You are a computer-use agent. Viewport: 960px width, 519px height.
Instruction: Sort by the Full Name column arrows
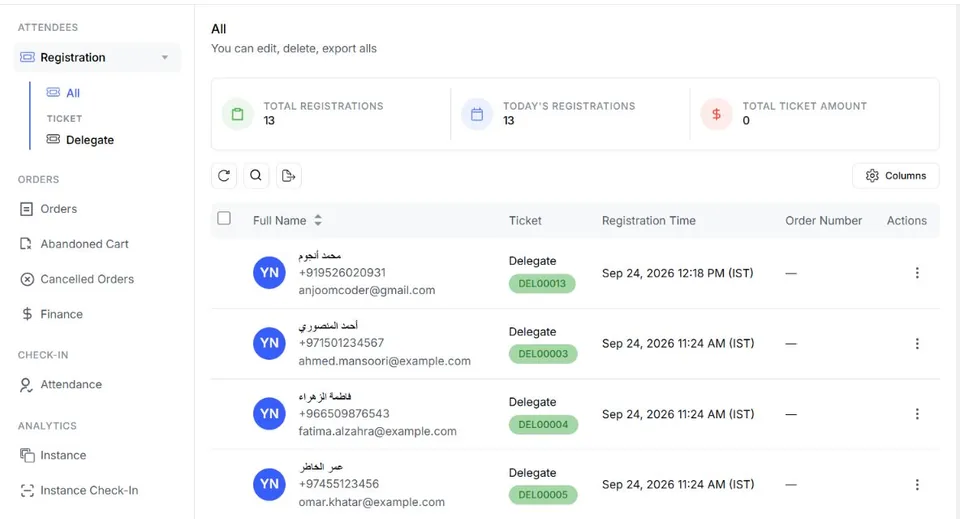tap(318, 220)
